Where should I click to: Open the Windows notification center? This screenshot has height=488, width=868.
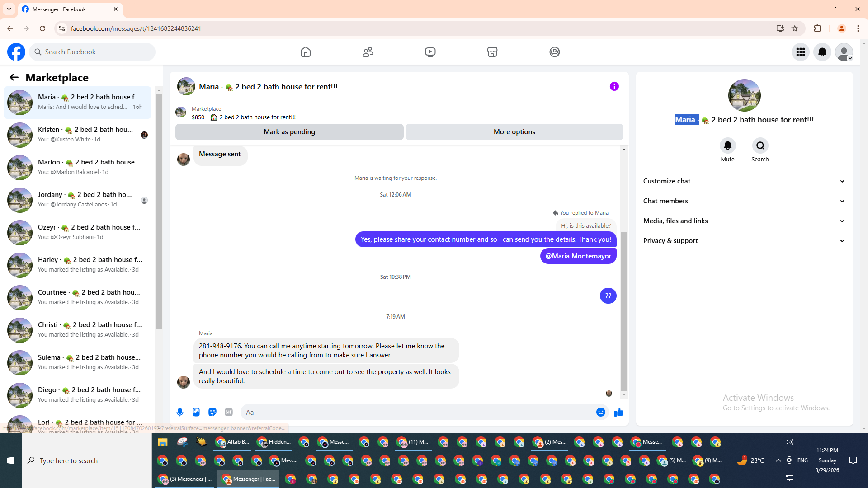coord(853,460)
